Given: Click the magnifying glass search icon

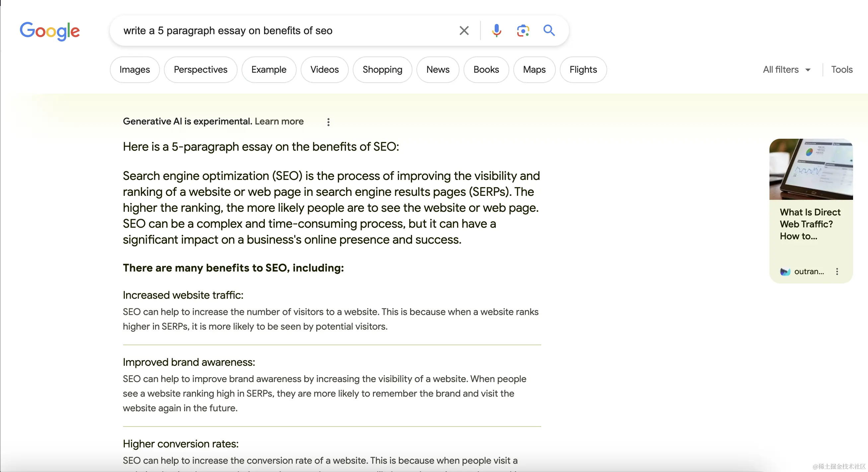Looking at the screenshot, I should (x=549, y=31).
